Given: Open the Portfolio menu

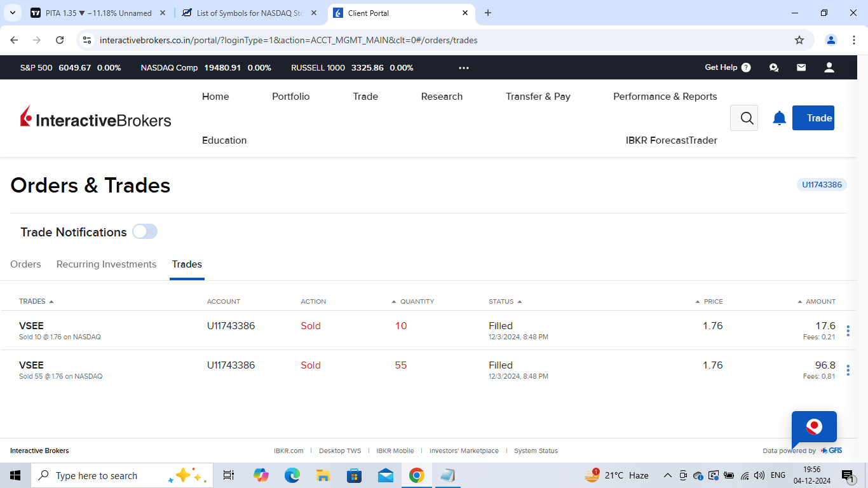Looking at the screenshot, I should (x=291, y=97).
